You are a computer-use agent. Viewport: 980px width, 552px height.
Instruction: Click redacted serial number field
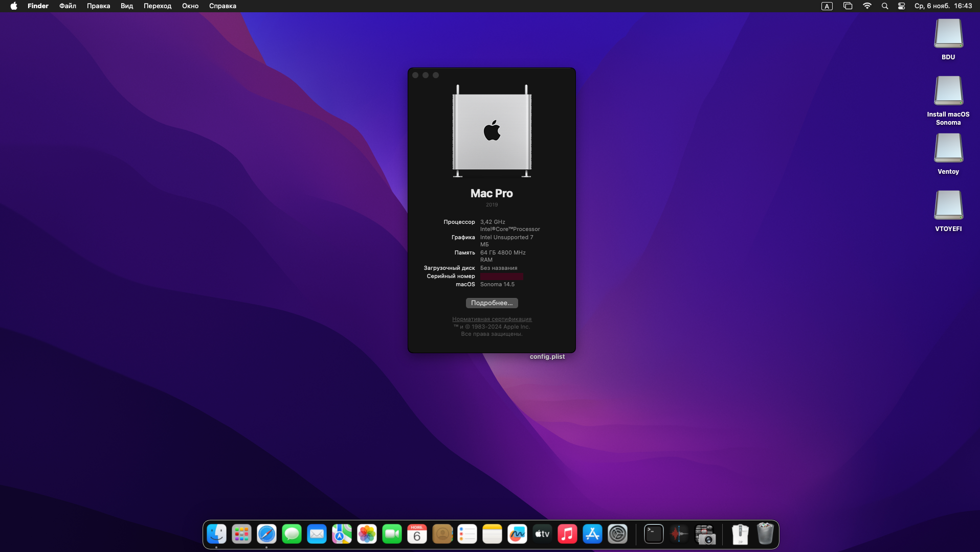click(x=501, y=277)
